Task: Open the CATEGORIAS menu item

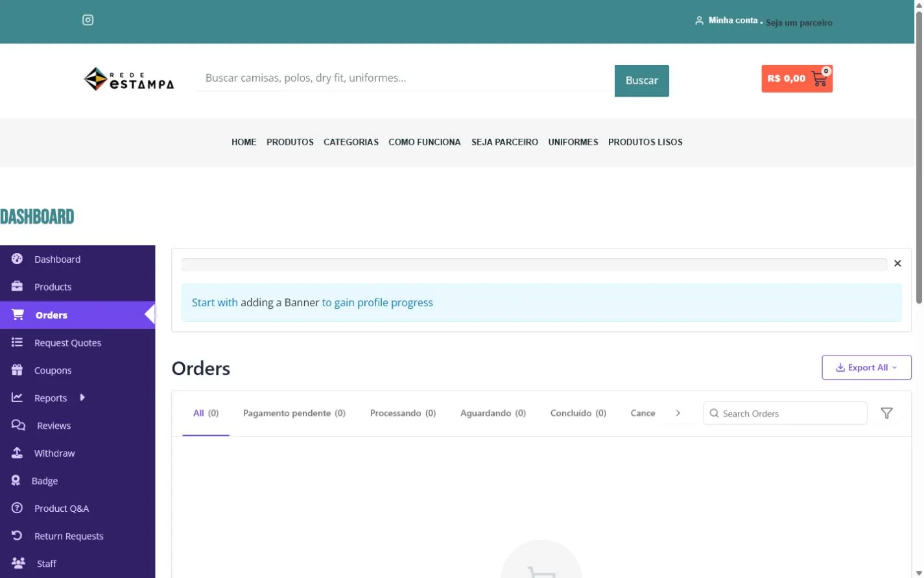Action: [351, 142]
